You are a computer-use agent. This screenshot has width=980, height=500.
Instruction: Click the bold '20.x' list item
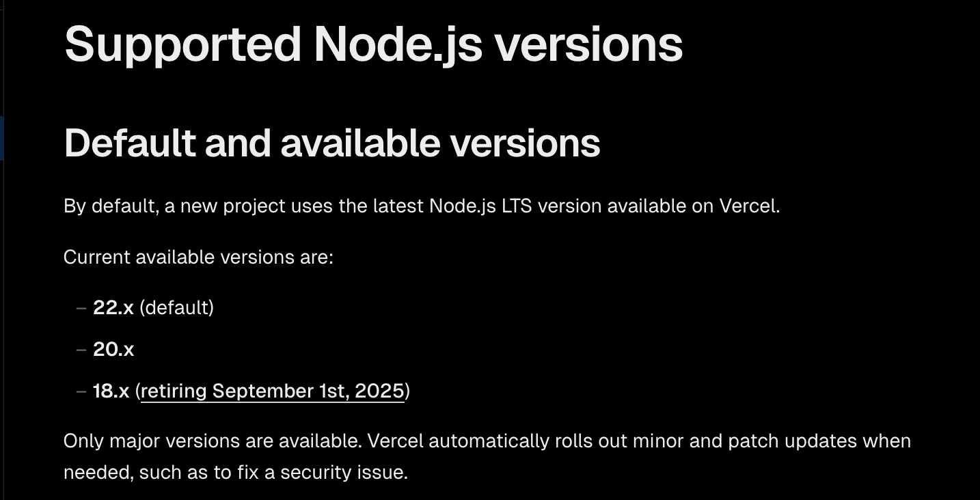point(113,349)
